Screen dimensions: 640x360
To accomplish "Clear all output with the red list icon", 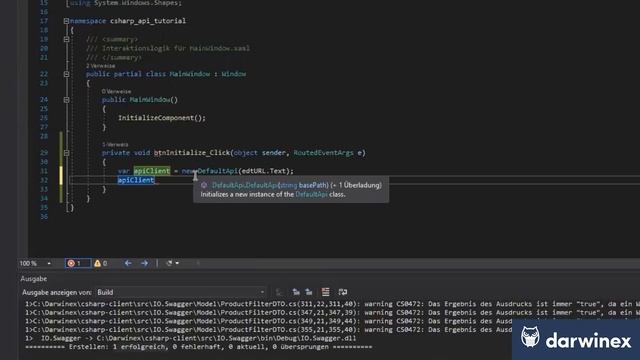I will point(325,292).
